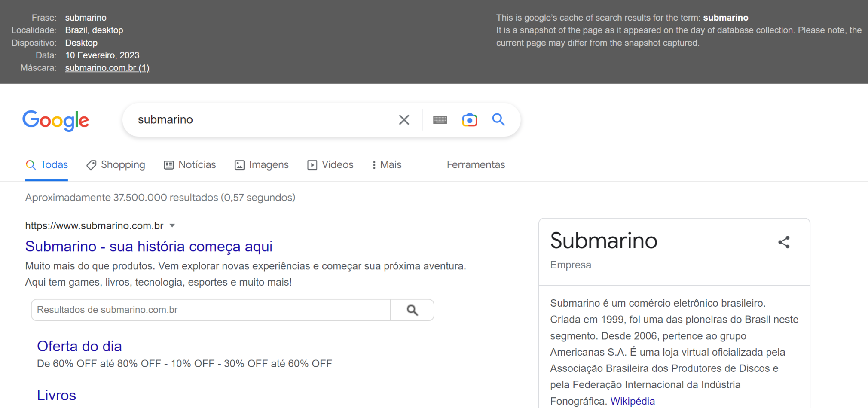Open the on-screen keyboard icon
This screenshot has height=408, width=868.
(440, 120)
